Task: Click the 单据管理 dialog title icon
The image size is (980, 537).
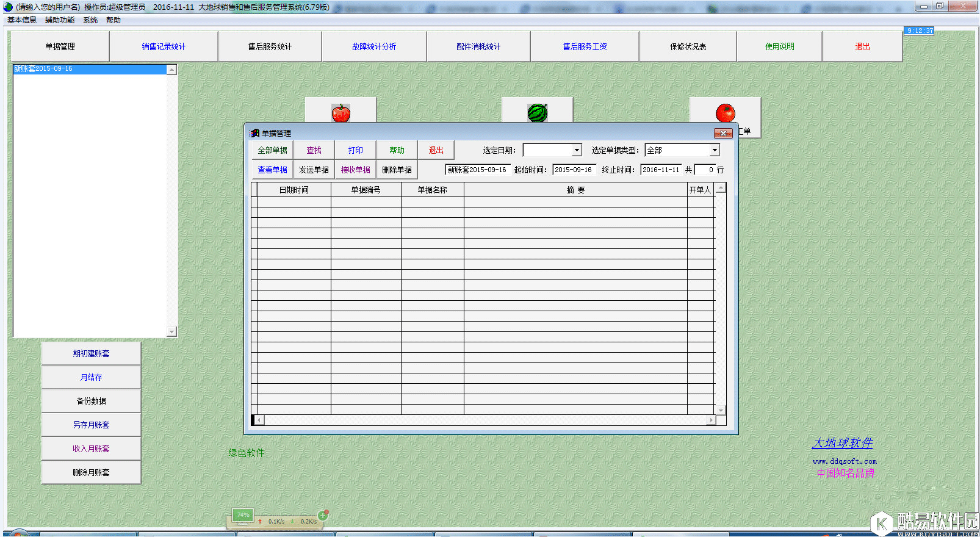Action: pyautogui.click(x=254, y=133)
